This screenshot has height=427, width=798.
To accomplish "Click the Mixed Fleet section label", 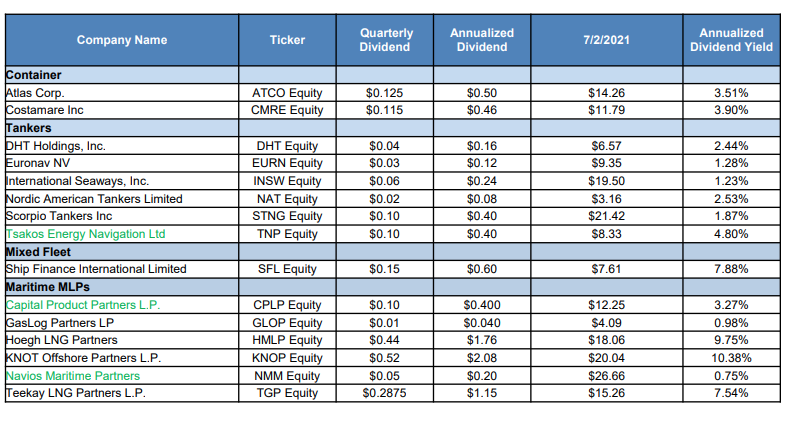I will pyautogui.click(x=36, y=251).
